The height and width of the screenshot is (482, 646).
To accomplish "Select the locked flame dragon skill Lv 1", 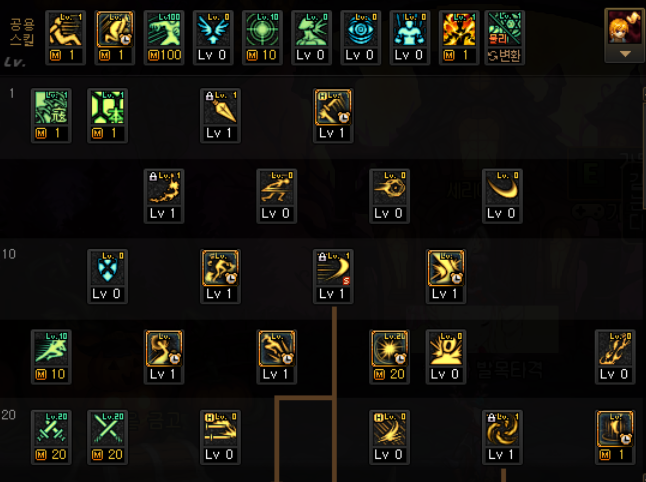I will (x=164, y=196).
